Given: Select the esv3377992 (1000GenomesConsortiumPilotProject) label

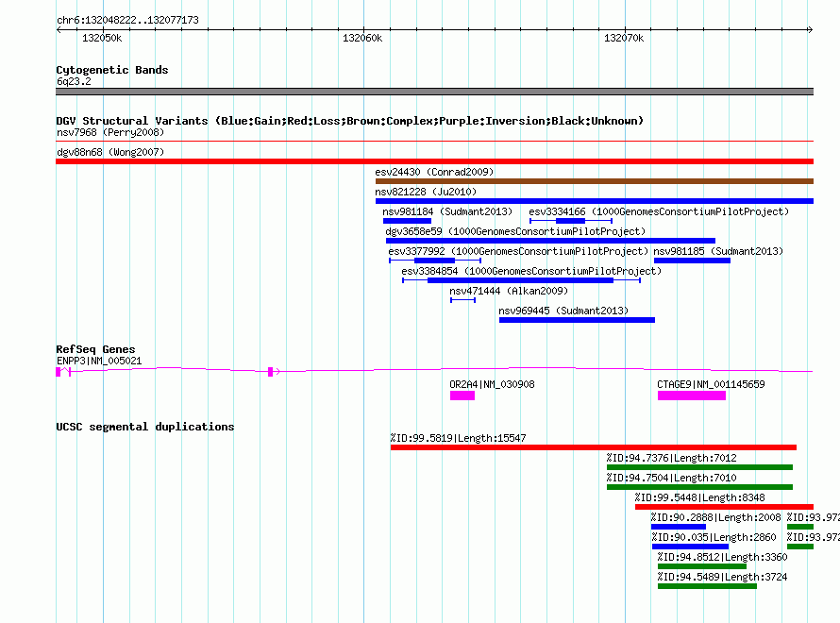Looking at the screenshot, I should (x=518, y=251).
